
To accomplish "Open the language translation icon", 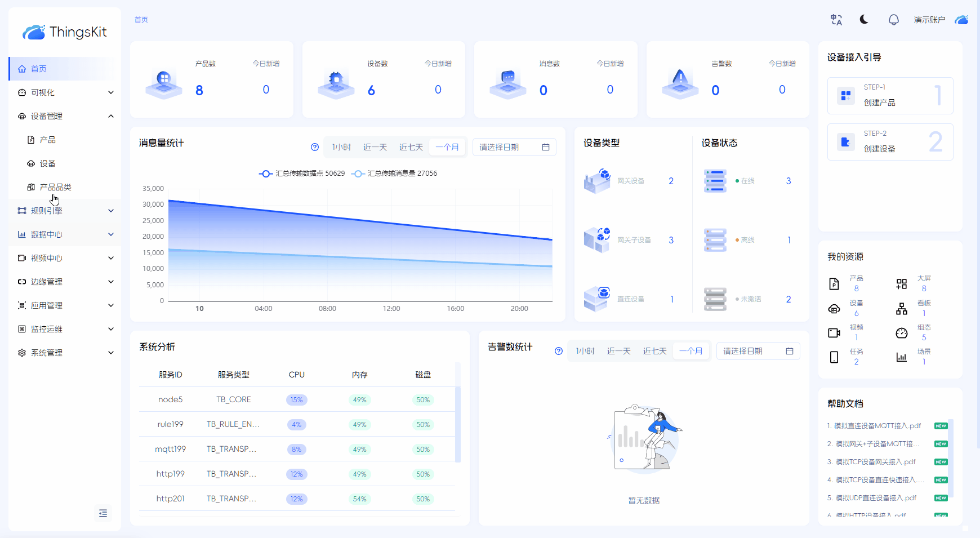I will pos(836,20).
